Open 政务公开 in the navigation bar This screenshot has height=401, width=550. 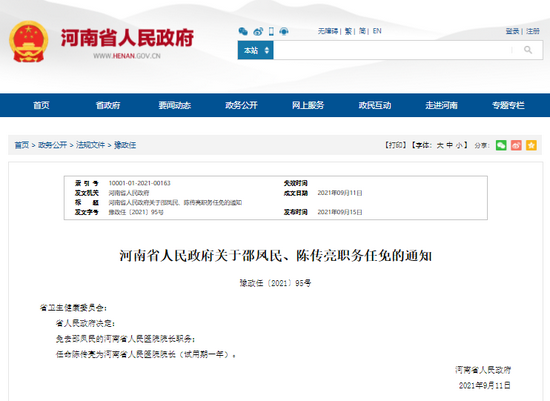pyautogui.click(x=241, y=105)
